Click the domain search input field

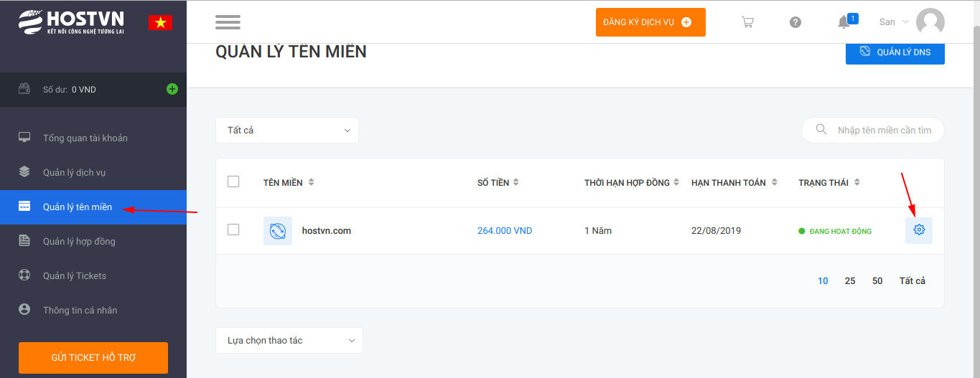click(883, 131)
